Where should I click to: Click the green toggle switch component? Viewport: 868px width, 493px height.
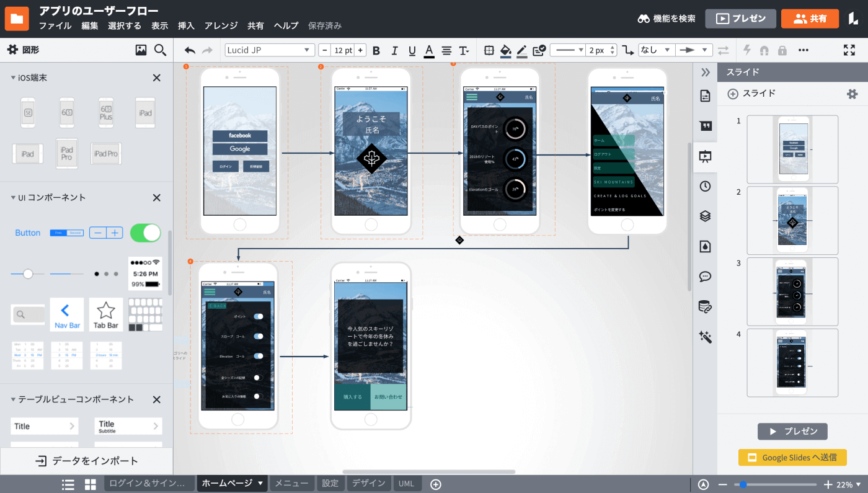click(x=145, y=233)
